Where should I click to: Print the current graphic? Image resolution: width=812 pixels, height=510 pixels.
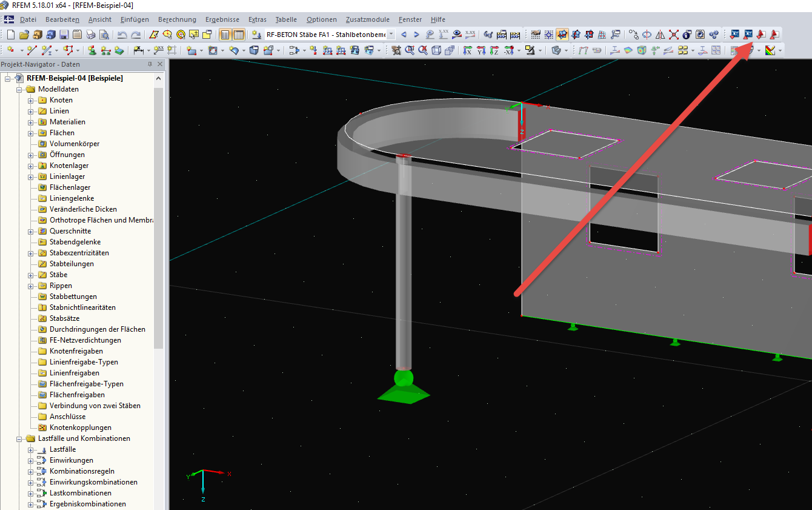pyautogui.click(x=90, y=34)
